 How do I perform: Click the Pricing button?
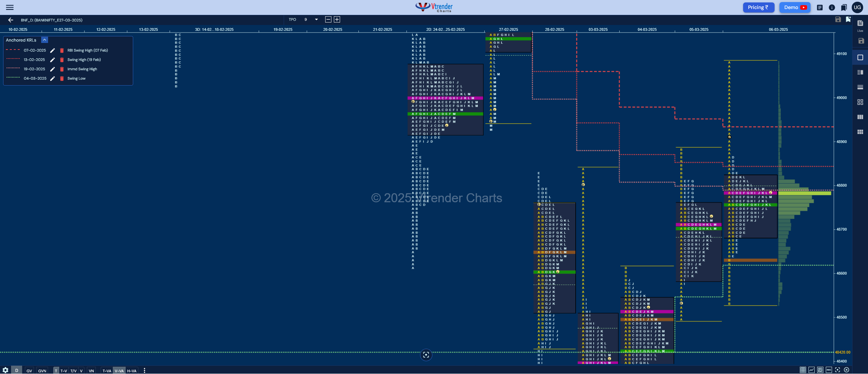tap(758, 7)
